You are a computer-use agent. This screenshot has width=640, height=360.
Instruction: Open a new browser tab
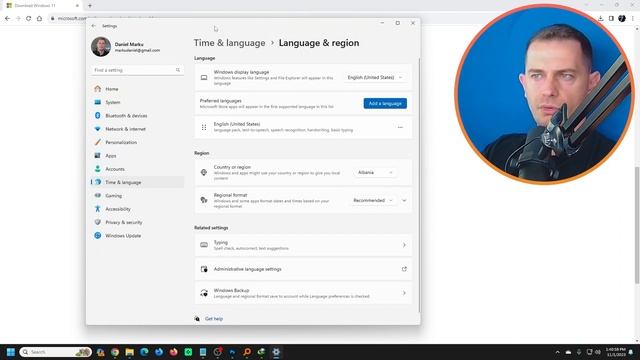90,6
